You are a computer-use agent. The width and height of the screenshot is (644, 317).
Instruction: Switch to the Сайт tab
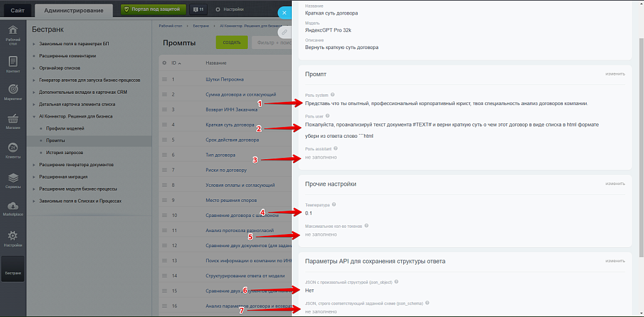tap(18, 10)
